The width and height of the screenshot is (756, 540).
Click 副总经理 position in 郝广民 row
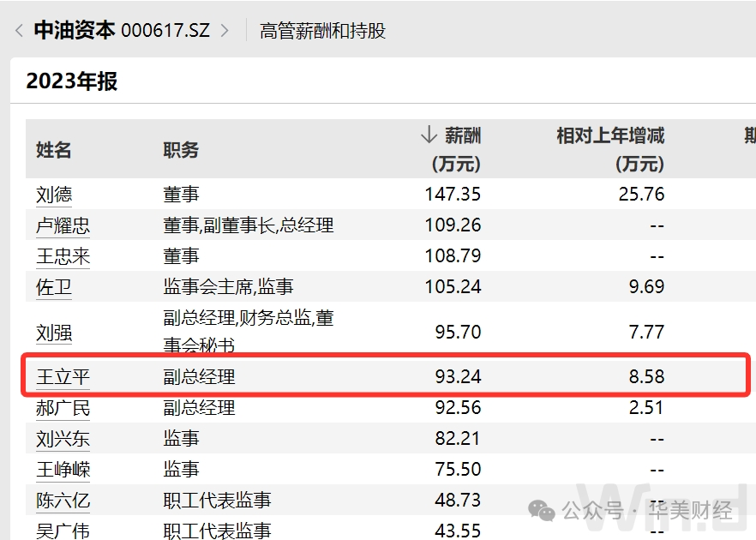(x=199, y=408)
